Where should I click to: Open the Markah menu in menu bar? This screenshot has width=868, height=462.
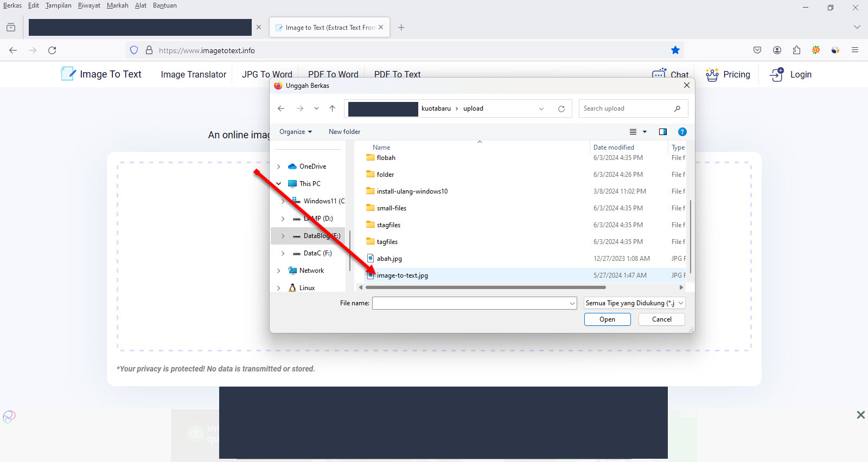point(117,5)
